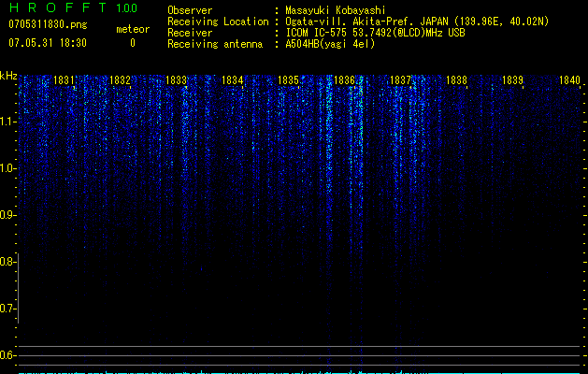Click the 0.6 kHz axis label

(x=7, y=355)
